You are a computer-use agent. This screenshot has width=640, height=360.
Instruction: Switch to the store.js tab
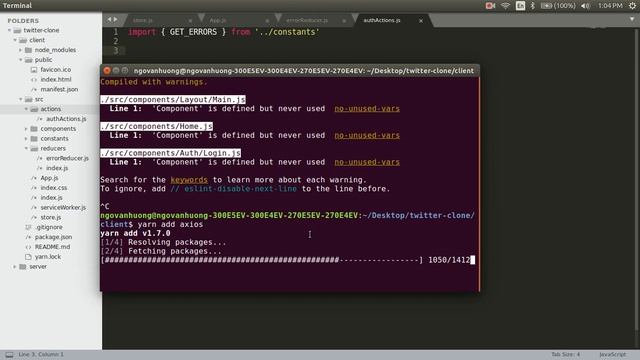[142, 20]
